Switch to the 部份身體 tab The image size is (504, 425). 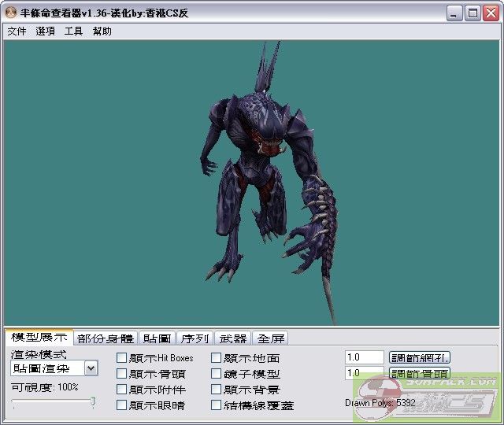pos(106,338)
